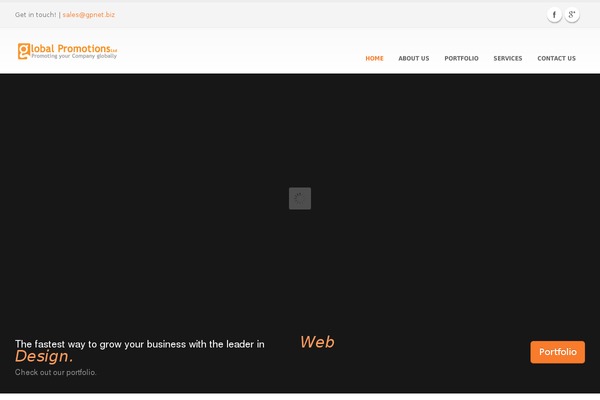The height and width of the screenshot is (400, 600).
Task: Open the About Us page
Action: pos(414,59)
